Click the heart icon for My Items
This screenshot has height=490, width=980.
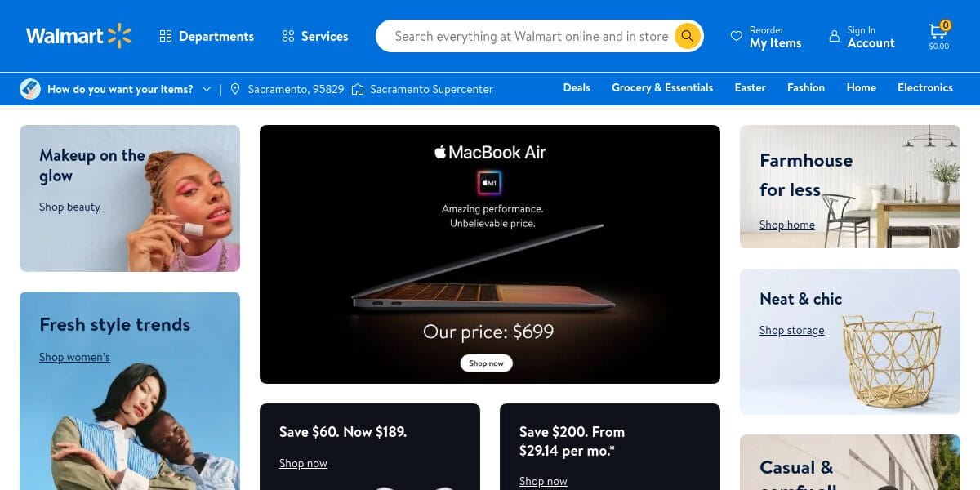(x=736, y=37)
